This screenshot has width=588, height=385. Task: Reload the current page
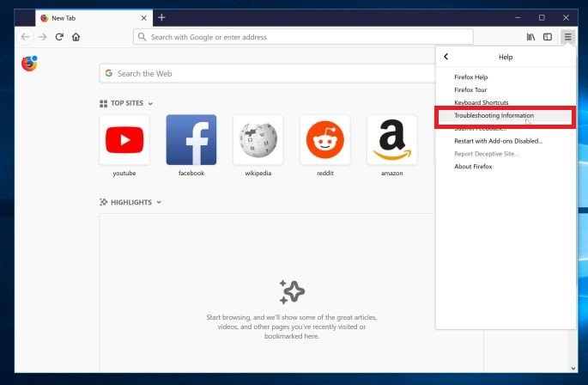click(x=59, y=37)
